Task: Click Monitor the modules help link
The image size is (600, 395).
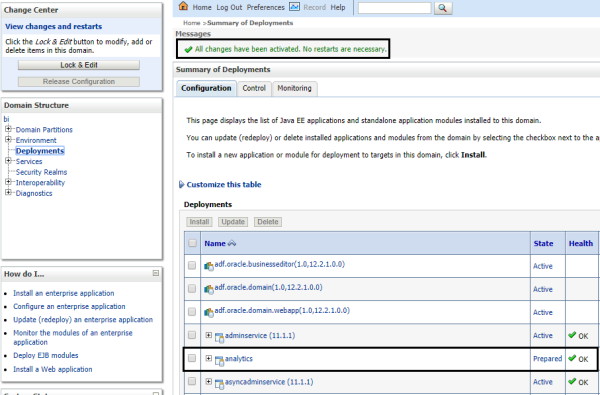Action: click(73, 338)
